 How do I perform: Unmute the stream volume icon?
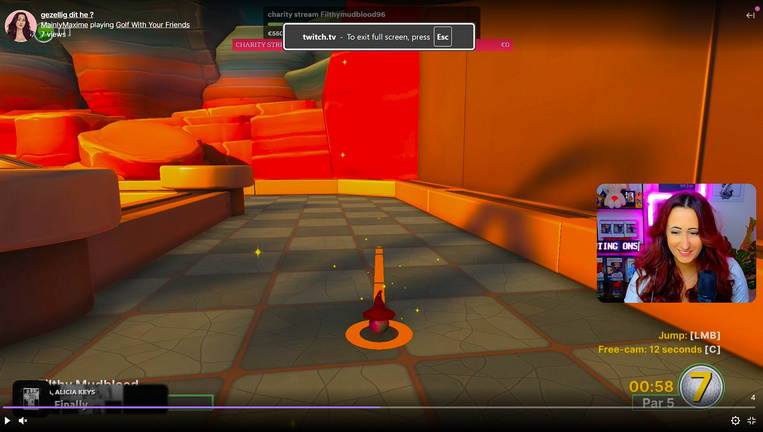23,420
